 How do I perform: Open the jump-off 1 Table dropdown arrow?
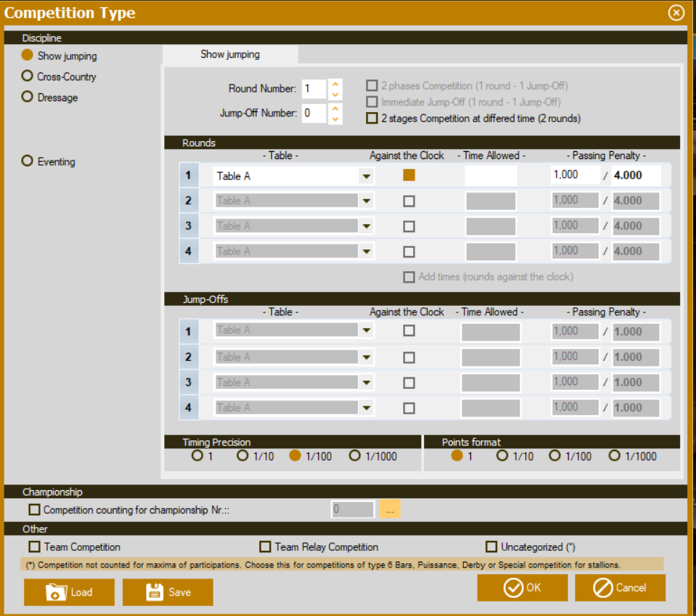(x=367, y=331)
